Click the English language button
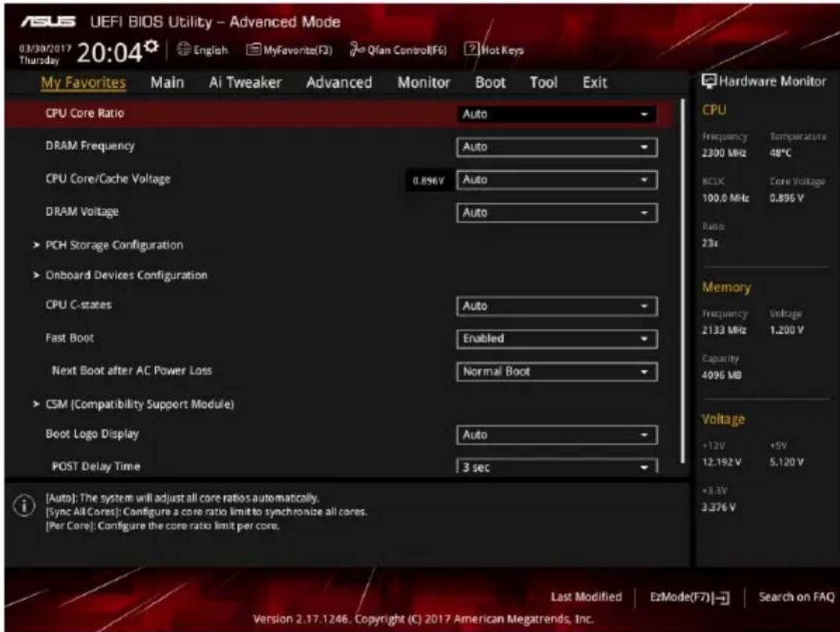The image size is (840, 632). [x=202, y=50]
